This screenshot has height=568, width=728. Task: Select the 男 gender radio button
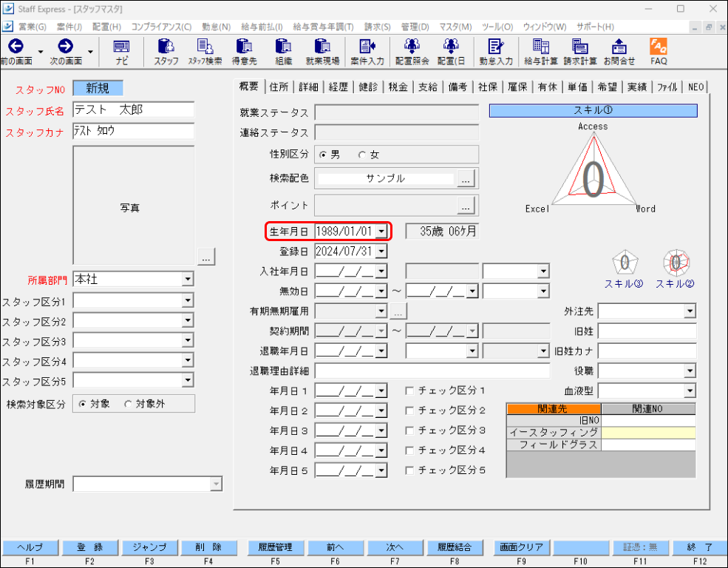point(323,155)
